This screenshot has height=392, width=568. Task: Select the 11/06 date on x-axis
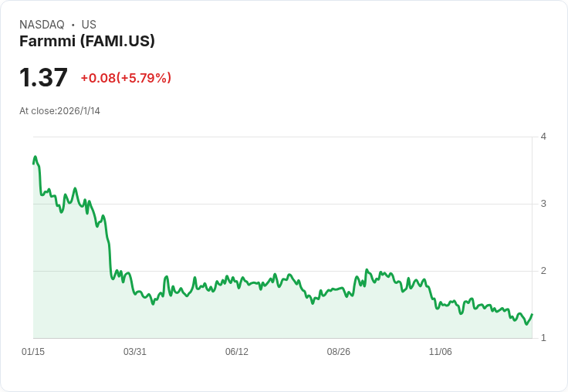tap(441, 352)
